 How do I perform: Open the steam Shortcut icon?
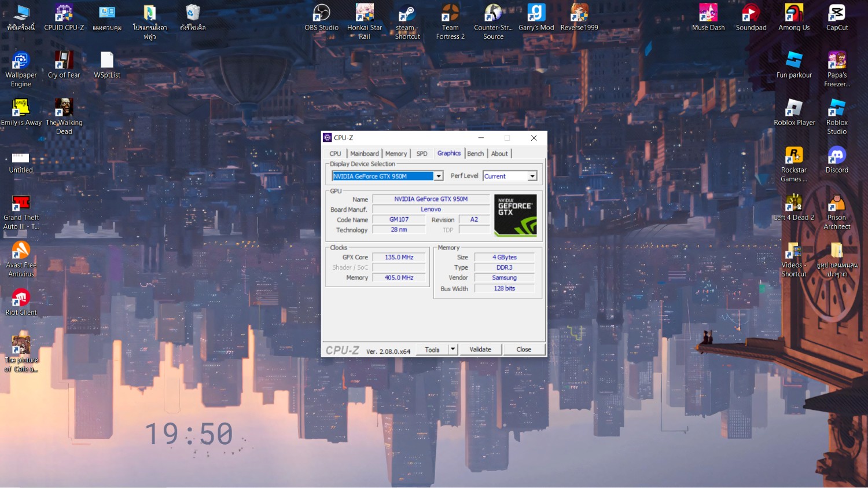(x=407, y=21)
